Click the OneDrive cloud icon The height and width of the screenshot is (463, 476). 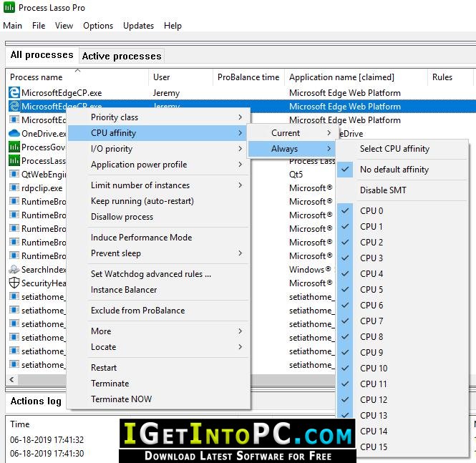14,133
